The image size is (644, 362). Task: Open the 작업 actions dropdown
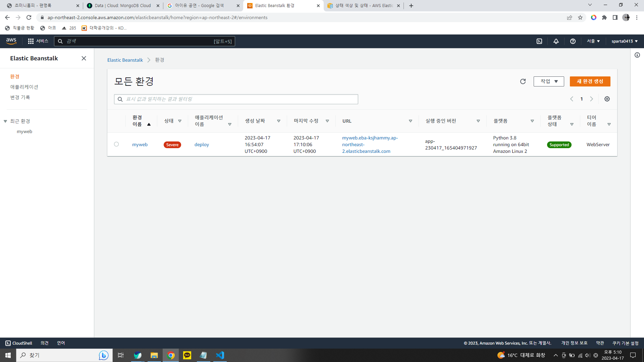click(549, 81)
